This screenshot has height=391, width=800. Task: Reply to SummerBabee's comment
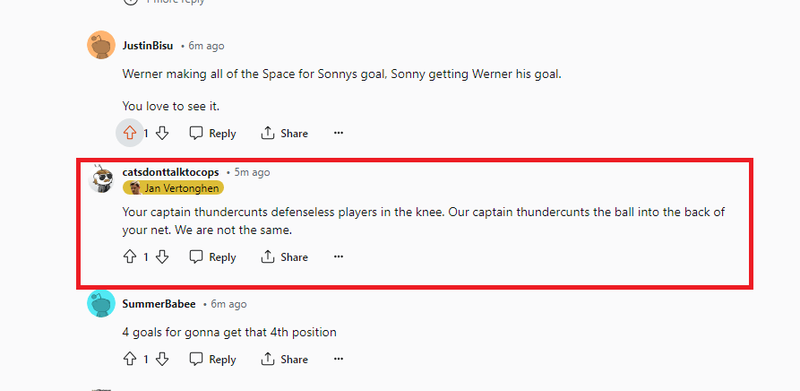[x=213, y=359]
